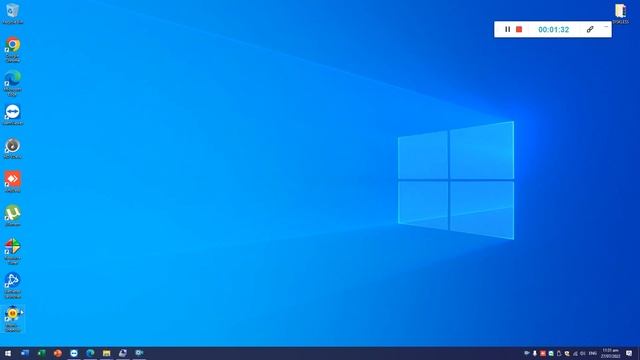The image size is (640, 360).
Task: Click the microphone icon in system tray
Action: [x=535, y=353]
